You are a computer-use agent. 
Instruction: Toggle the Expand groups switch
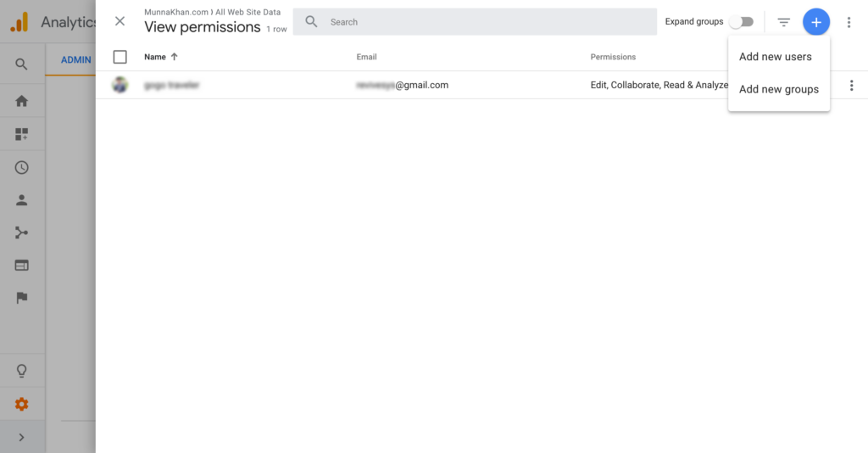tap(743, 22)
